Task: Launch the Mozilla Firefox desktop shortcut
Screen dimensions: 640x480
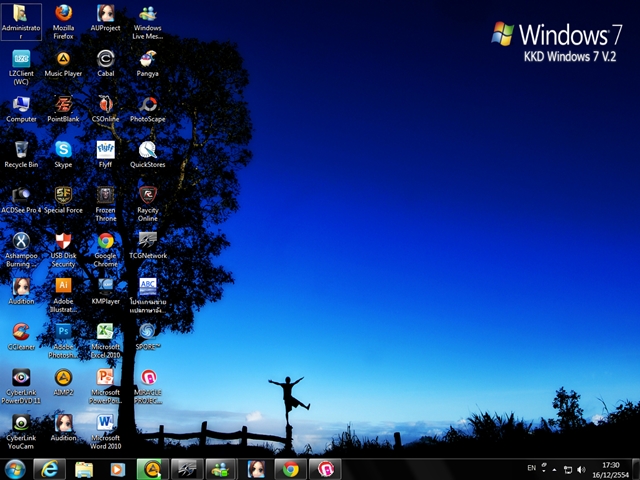Action: (x=63, y=22)
